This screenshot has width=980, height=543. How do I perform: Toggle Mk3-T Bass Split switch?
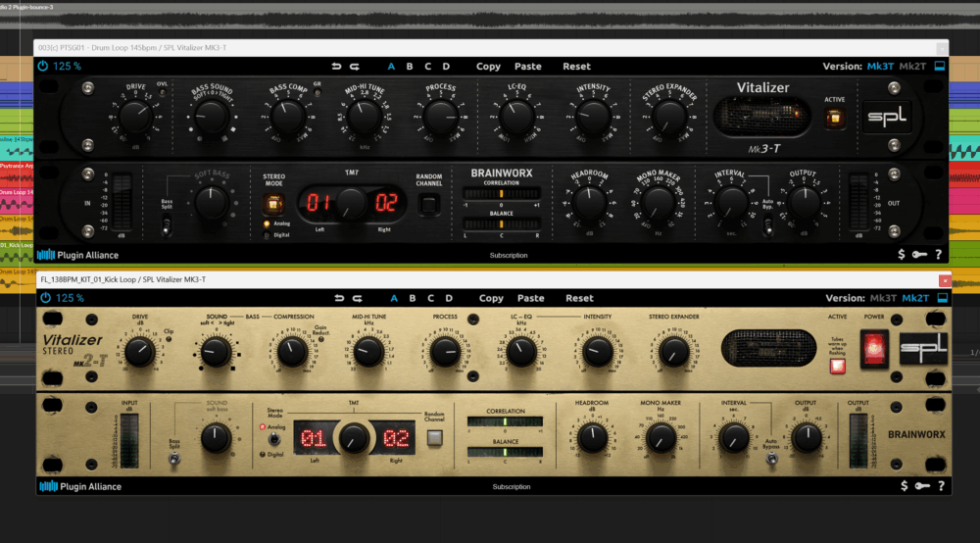point(167,224)
